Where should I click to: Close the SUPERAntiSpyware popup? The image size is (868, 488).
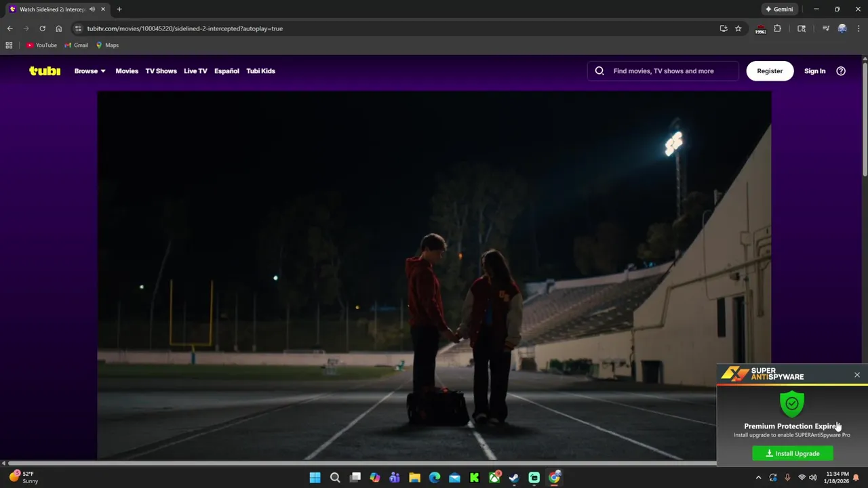coord(857,375)
